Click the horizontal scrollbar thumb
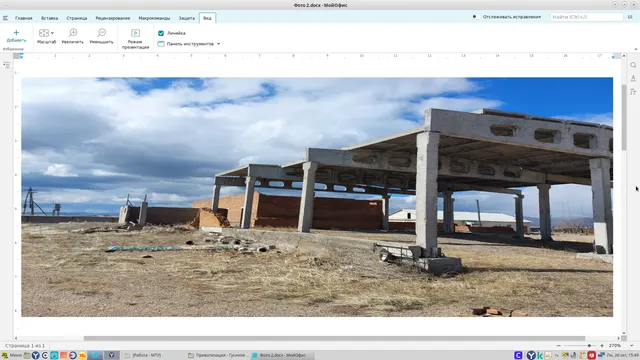The width and height of the screenshot is (640, 360). (x=334, y=338)
